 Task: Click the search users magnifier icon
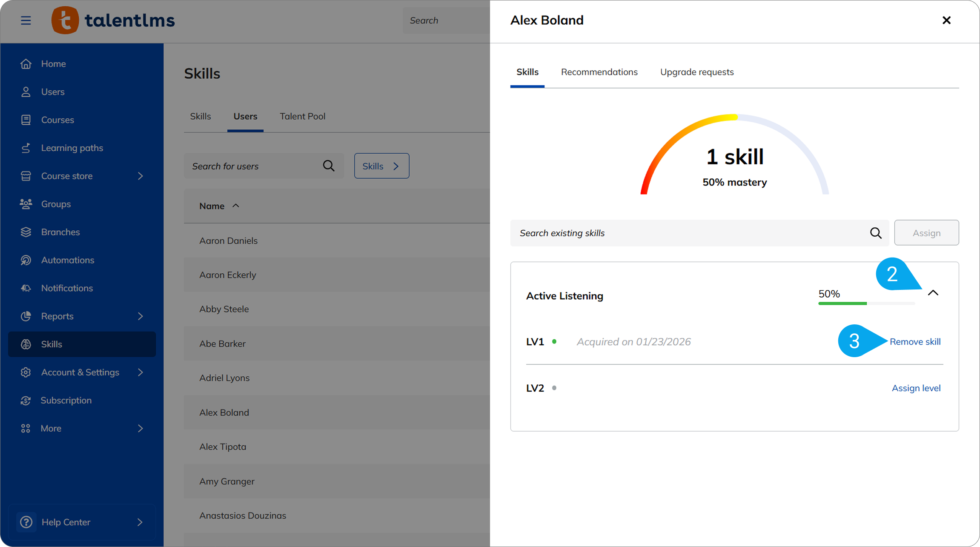click(x=329, y=166)
